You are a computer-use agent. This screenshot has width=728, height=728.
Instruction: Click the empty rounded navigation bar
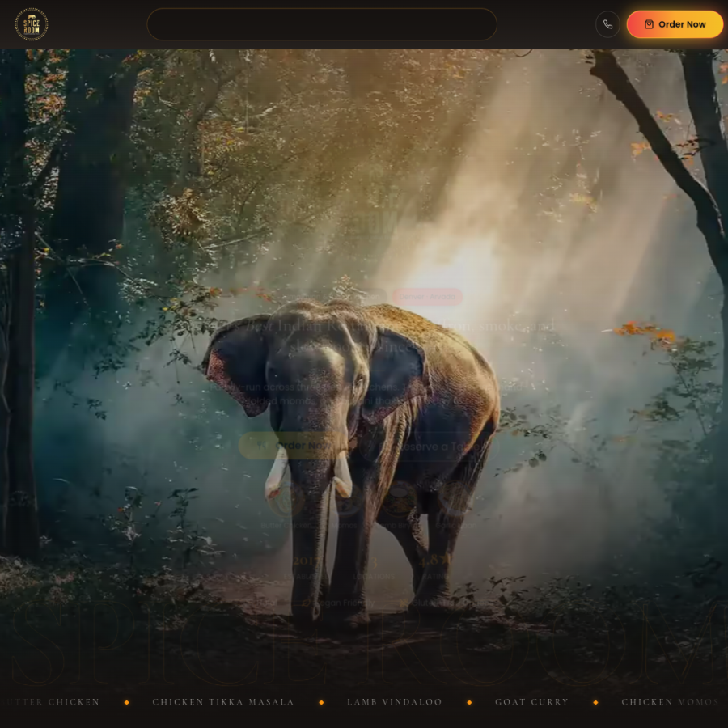[x=322, y=24]
